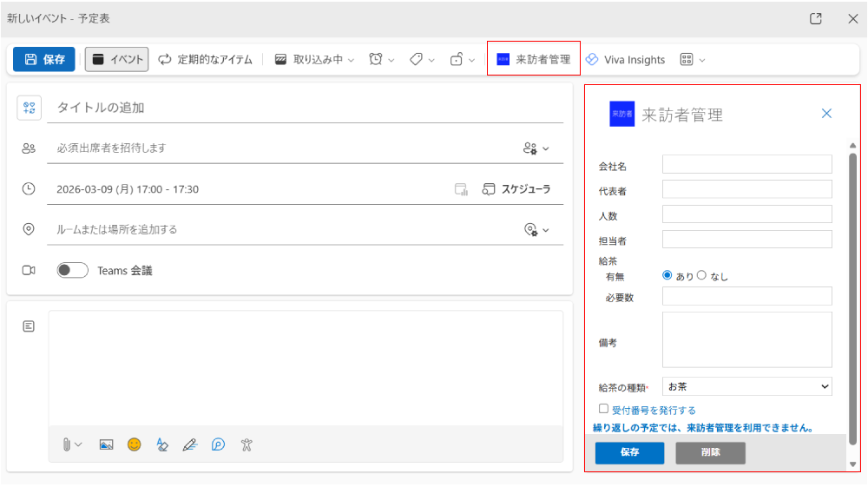
Task: Open the emoji picker icon
Action: coord(134,444)
